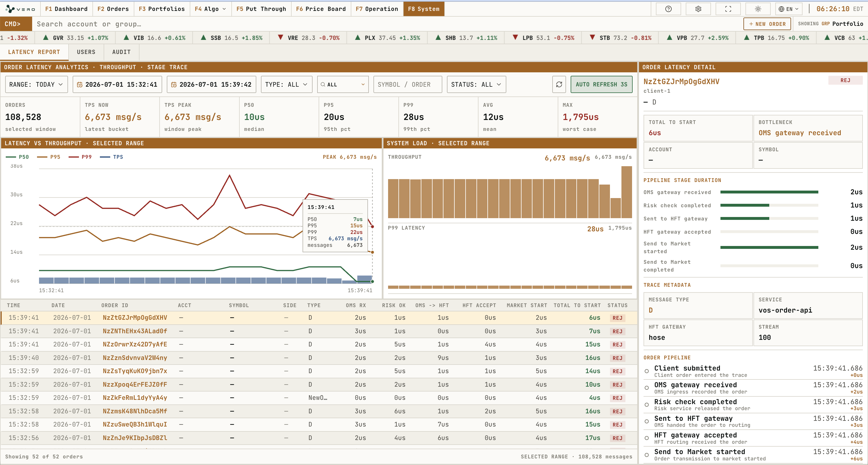Click LPB down-arrow ticker icon
868x465 pixels.
click(x=515, y=37)
